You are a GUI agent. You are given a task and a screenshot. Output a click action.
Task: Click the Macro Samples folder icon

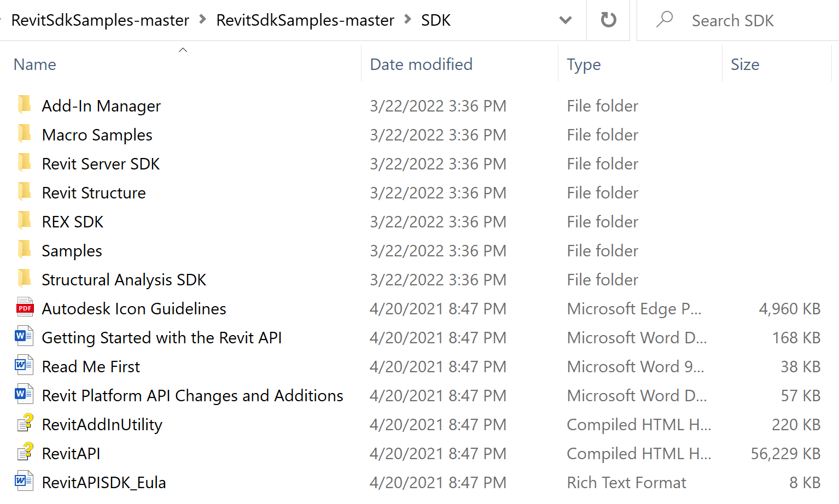(x=25, y=133)
